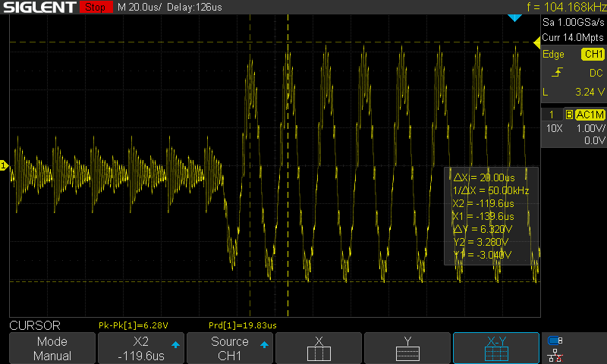The height and width of the screenshot is (364, 607).
Task: Click the 0.0V channel offset value
Action: pyautogui.click(x=594, y=140)
